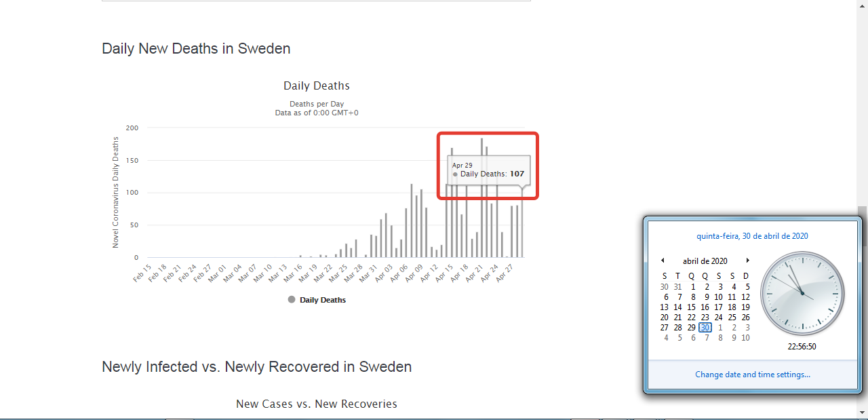Click the 'Newly Infected vs. Newly Recovered' heading
The image size is (868, 420).
256,367
